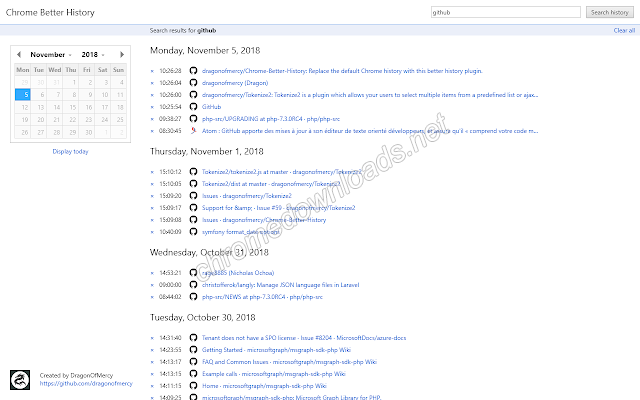Image resolution: width=640 pixels, height=400 pixels.
Task: Click the Search history button
Action: [x=610, y=12]
